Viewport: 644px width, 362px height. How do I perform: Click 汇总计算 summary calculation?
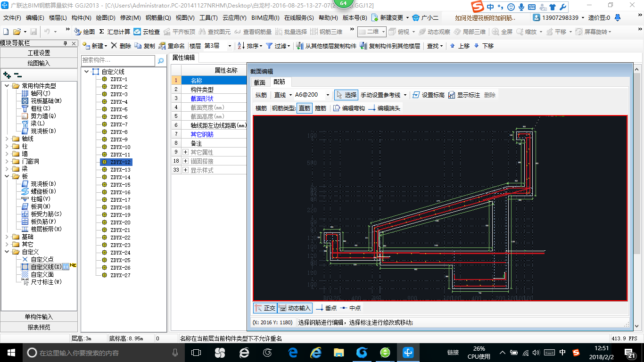(115, 32)
